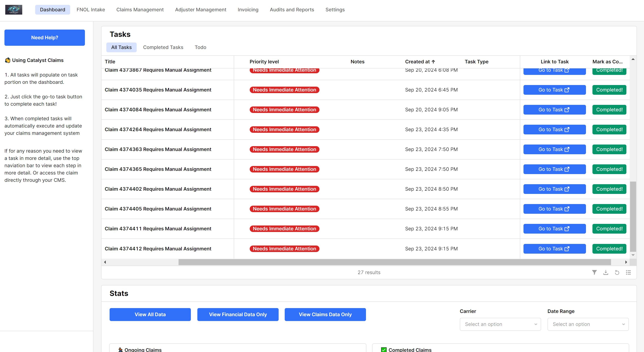
Task: Mark Claim 4374264 as Completed
Action: (609, 129)
